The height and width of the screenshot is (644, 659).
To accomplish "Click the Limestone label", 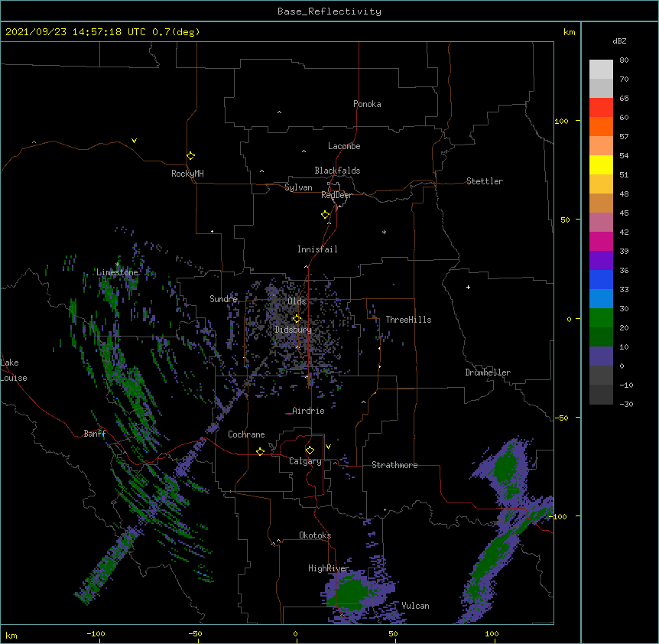I will pos(117,272).
